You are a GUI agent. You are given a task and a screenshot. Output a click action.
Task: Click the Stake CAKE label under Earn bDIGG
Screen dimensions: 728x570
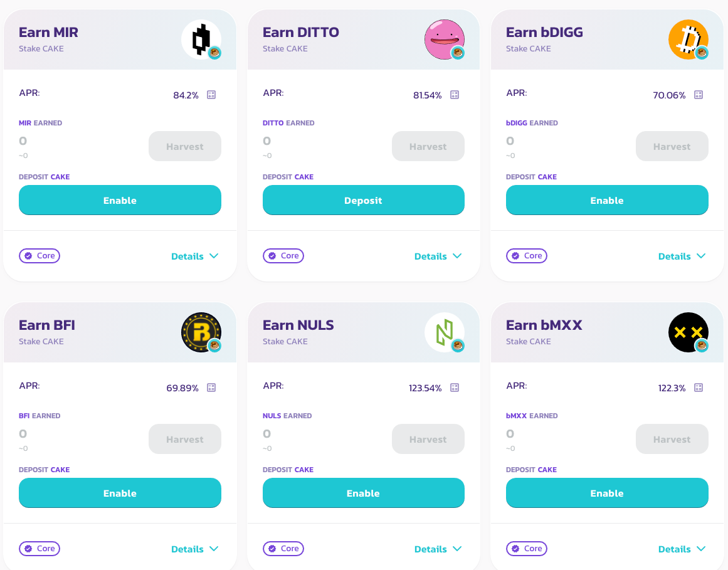(528, 48)
